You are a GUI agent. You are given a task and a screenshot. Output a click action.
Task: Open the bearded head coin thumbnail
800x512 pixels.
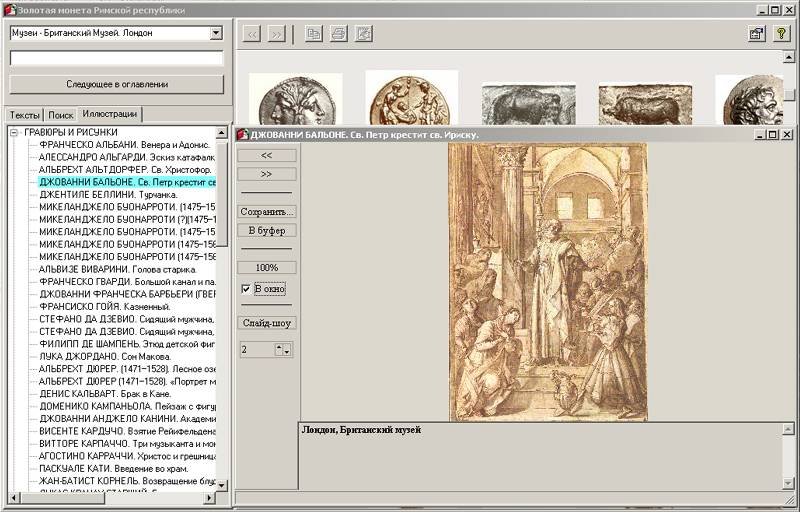point(749,100)
